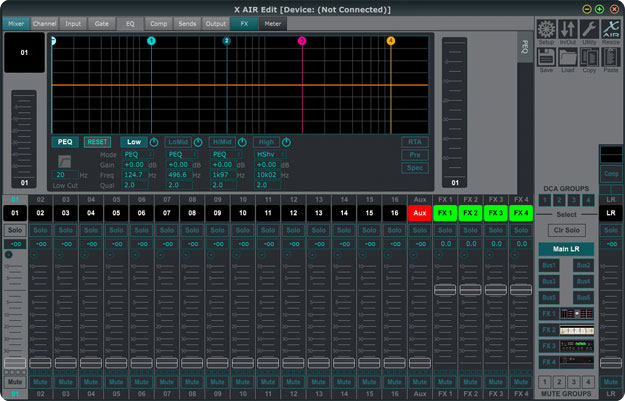Click the X AIR Resize icon

611,29
